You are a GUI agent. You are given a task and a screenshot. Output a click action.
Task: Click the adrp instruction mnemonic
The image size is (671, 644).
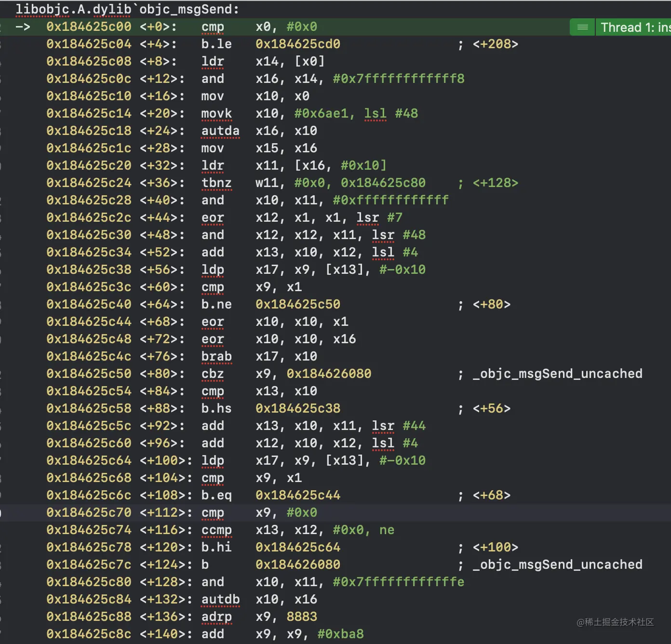[x=216, y=617]
